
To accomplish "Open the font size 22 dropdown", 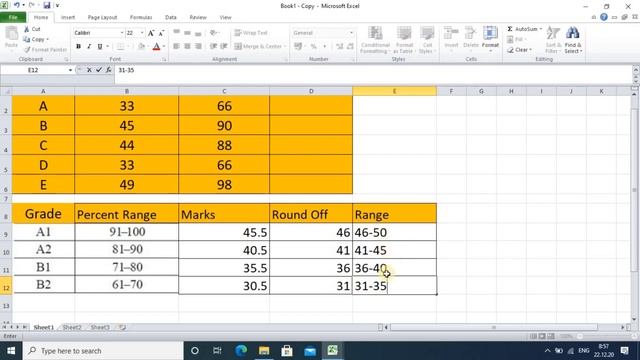I will [x=142, y=33].
